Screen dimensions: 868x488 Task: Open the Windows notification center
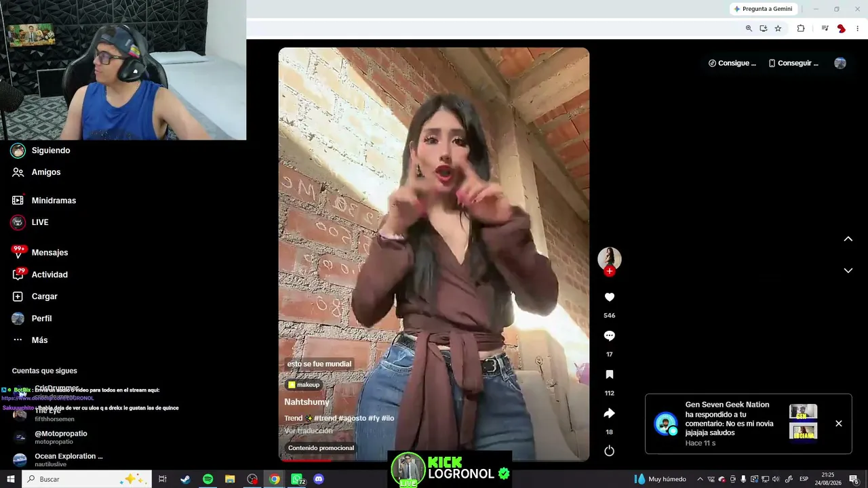pyautogui.click(x=854, y=479)
